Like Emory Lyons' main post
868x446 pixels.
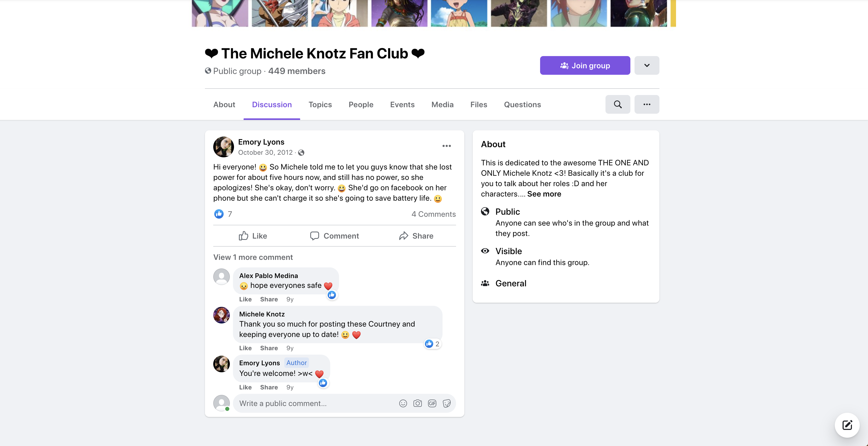coord(253,236)
